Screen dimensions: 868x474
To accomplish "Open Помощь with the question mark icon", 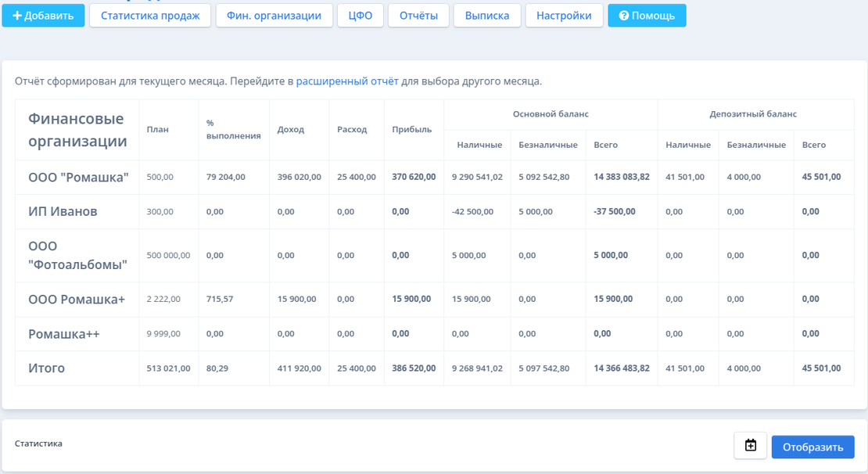I will [647, 16].
